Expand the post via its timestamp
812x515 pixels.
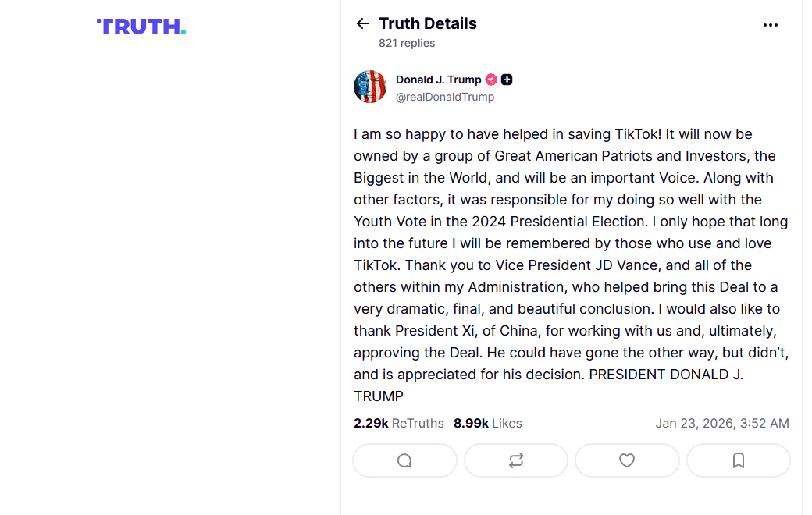pyautogui.click(x=722, y=423)
